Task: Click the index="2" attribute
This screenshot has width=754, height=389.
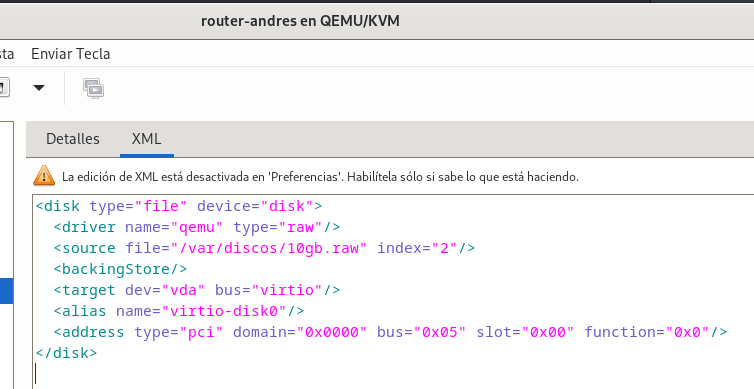Action: coord(416,248)
